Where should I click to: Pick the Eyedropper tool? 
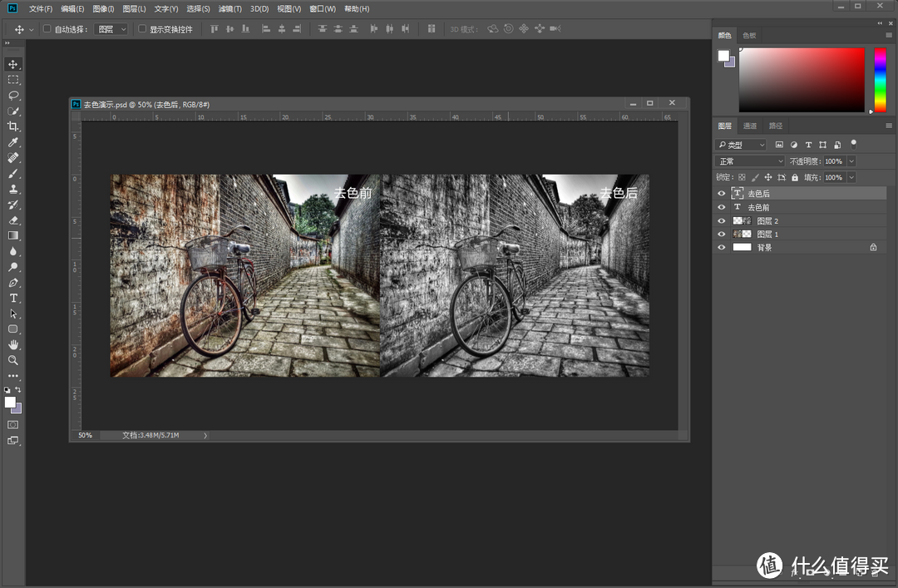point(12,141)
